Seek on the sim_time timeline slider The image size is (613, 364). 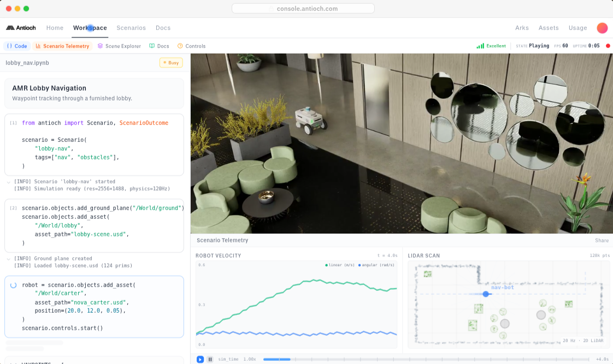point(426,359)
